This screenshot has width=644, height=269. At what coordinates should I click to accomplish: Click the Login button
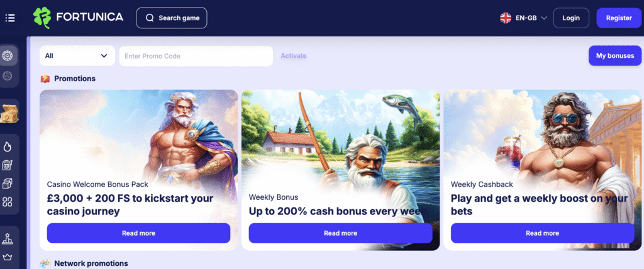(x=571, y=18)
